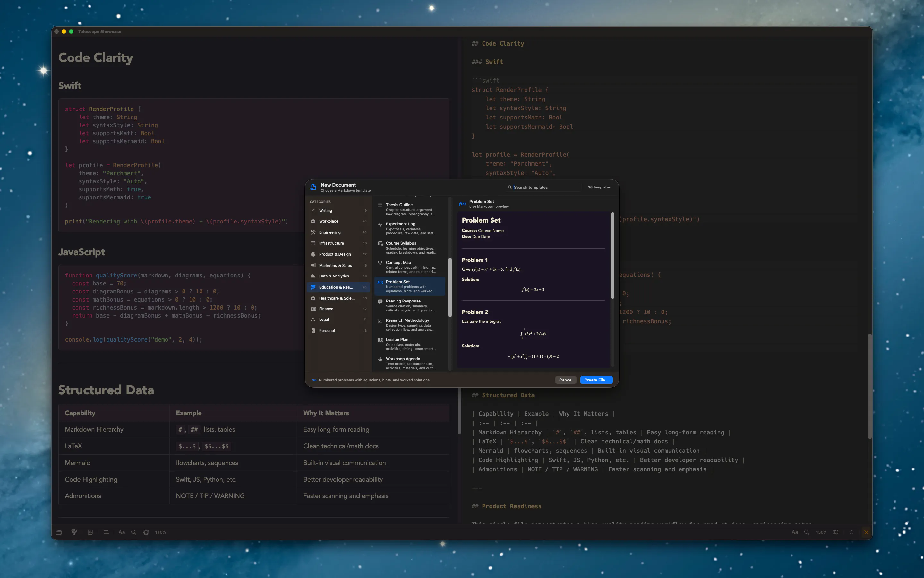Click the Marketing & Sales megaphone icon
This screenshot has width=924, height=578.
[313, 265]
